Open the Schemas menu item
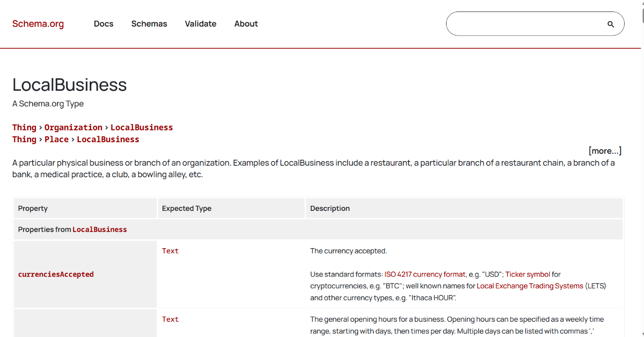This screenshot has height=337, width=644. coord(149,24)
